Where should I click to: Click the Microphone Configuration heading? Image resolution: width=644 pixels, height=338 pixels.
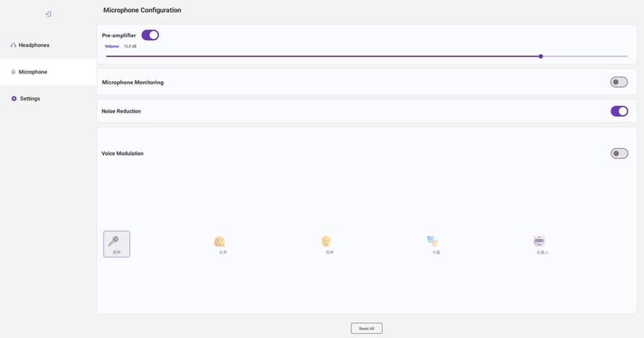point(142,10)
